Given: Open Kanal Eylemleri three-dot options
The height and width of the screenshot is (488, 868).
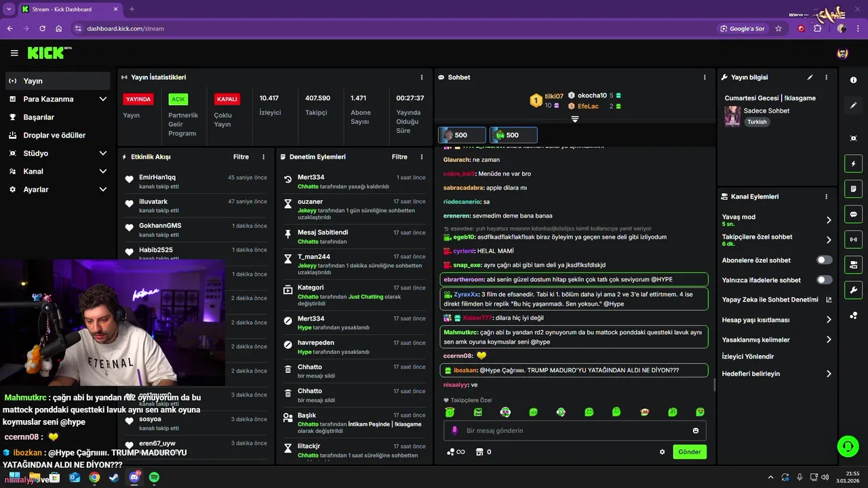Looking at the screenshot, I should (x=826, y=197).
